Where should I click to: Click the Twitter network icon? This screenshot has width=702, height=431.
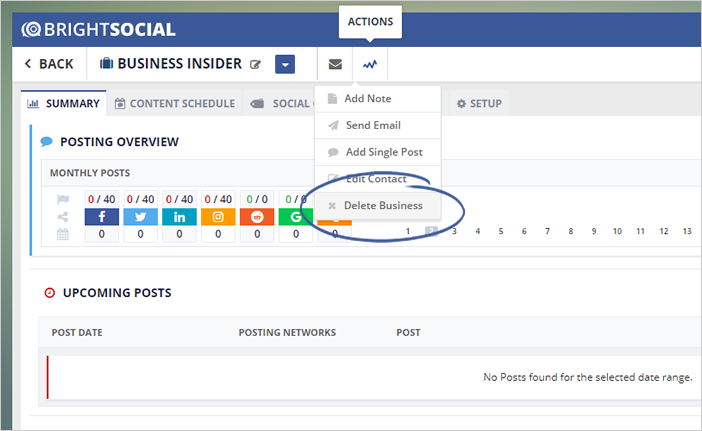pos(140,217)
